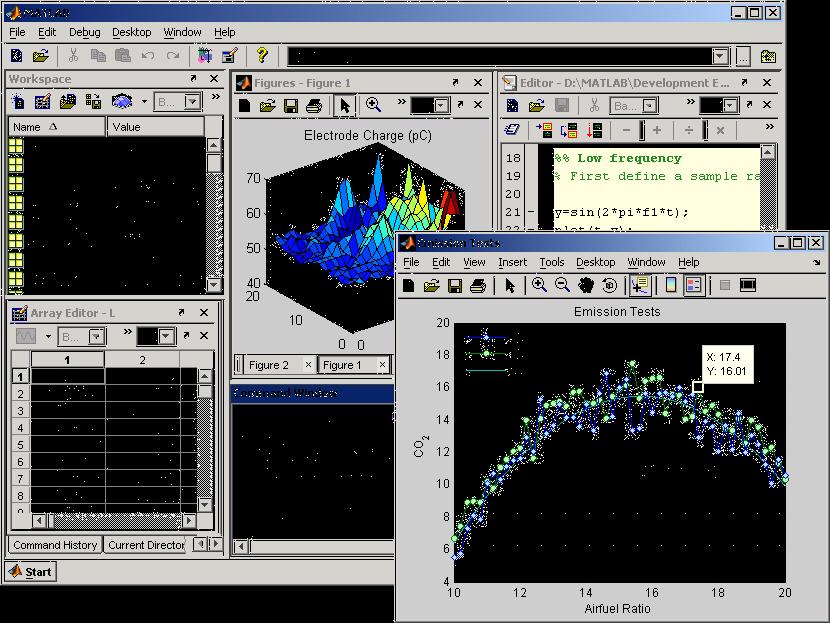
Task: Toggle Rotate 3D tool in Emission Tests toolbar
Action: tap(610, 285)
